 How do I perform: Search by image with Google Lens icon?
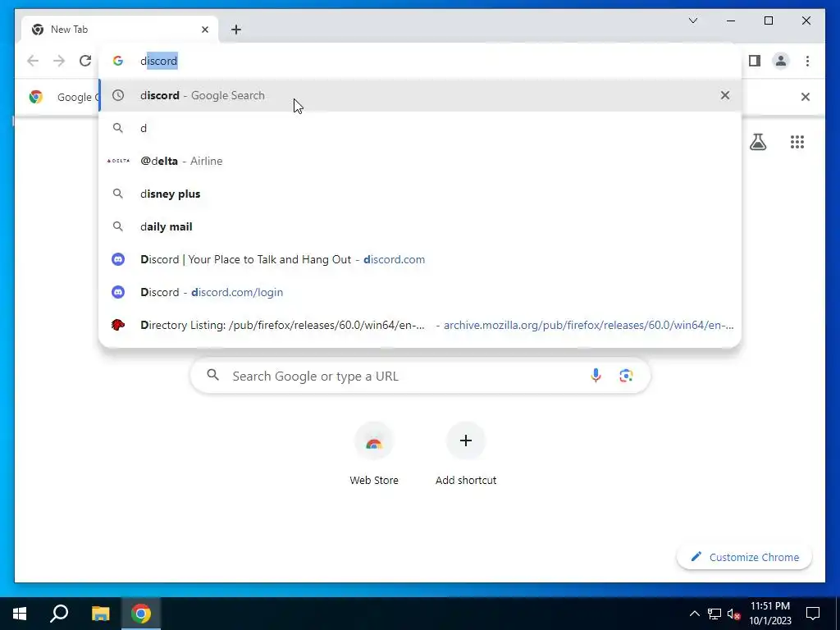pos(626,376)
